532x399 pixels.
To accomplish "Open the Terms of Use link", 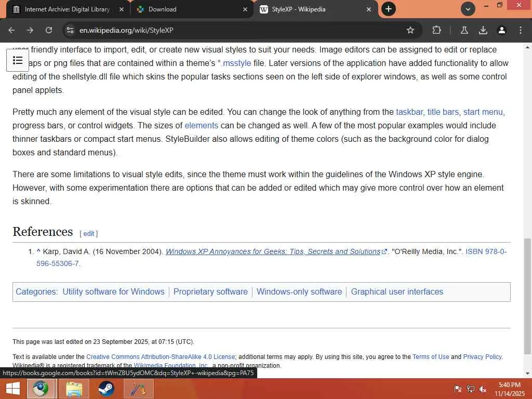I will [431, 357].
